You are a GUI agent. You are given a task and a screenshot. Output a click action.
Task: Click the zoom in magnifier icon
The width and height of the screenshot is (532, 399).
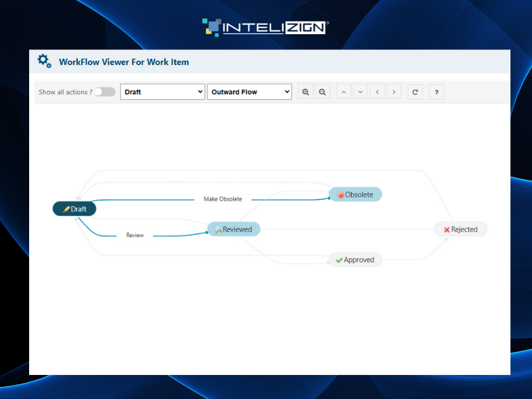tap(306, 92)
